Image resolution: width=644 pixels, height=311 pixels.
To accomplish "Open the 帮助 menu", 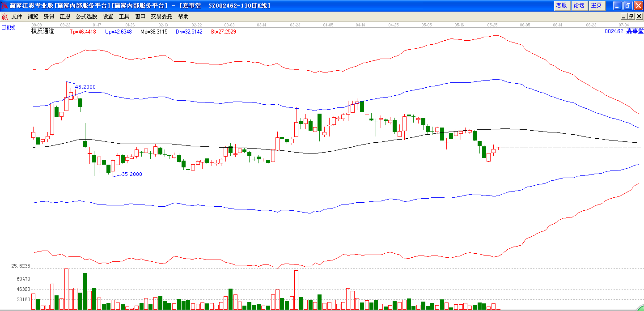I will tap(183, 16).
